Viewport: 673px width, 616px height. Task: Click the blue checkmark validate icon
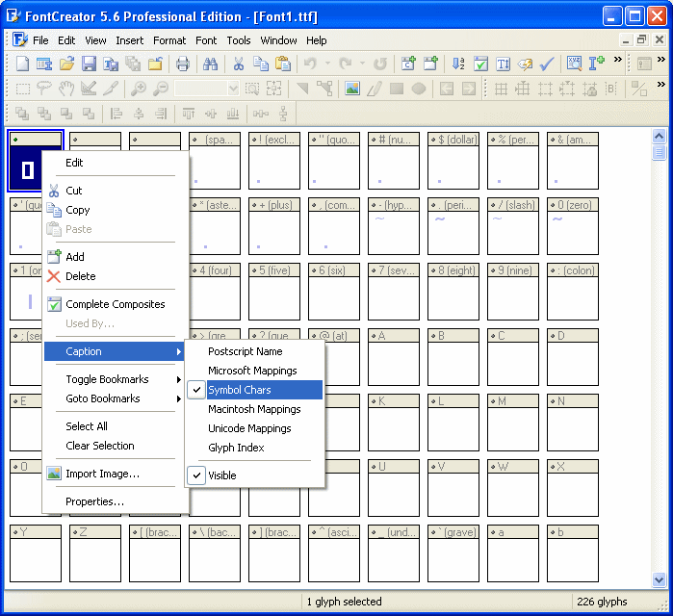pyautogui.click(x=547, y=64)
